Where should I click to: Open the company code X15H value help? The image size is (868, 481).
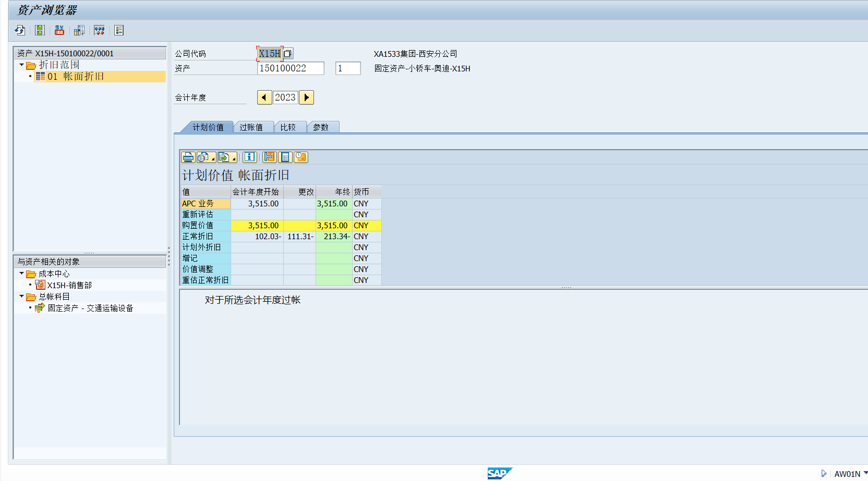point(288,53)
